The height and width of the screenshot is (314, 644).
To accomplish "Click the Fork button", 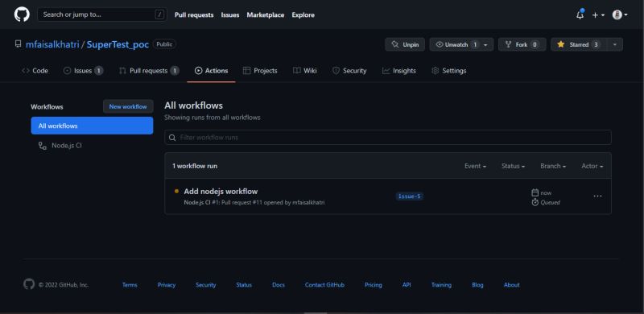I will (522, 44).
